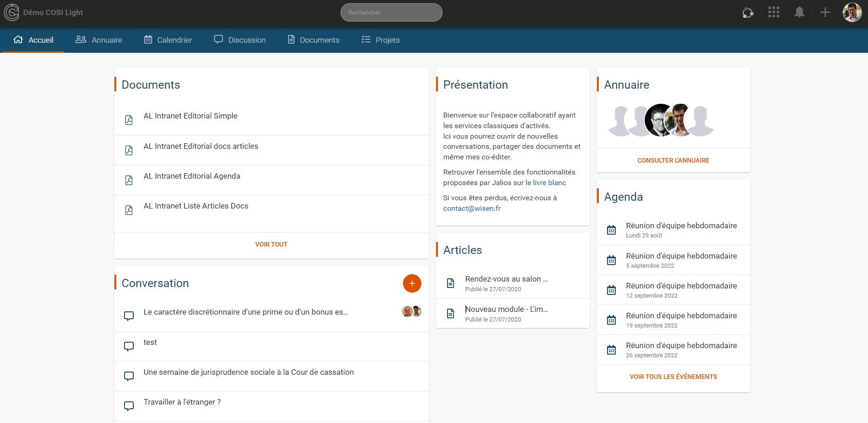The width and height of the screenshot is (868, 423).
Task: Open document AL Intranet Editorial Simple
Action: coord(191,116)
